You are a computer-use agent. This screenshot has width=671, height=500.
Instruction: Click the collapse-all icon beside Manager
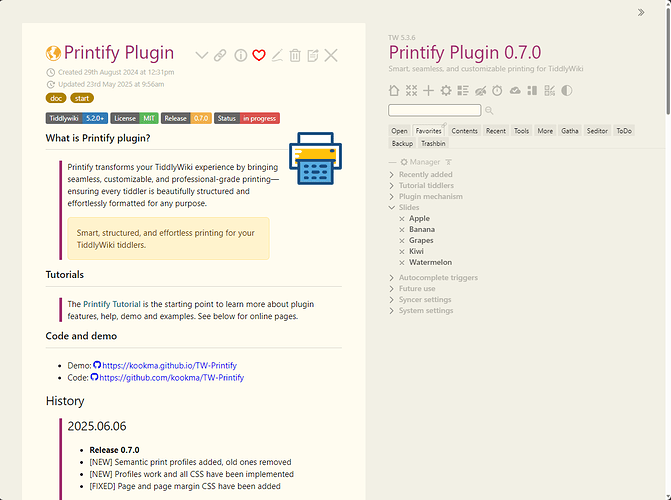tap(448, 162)
